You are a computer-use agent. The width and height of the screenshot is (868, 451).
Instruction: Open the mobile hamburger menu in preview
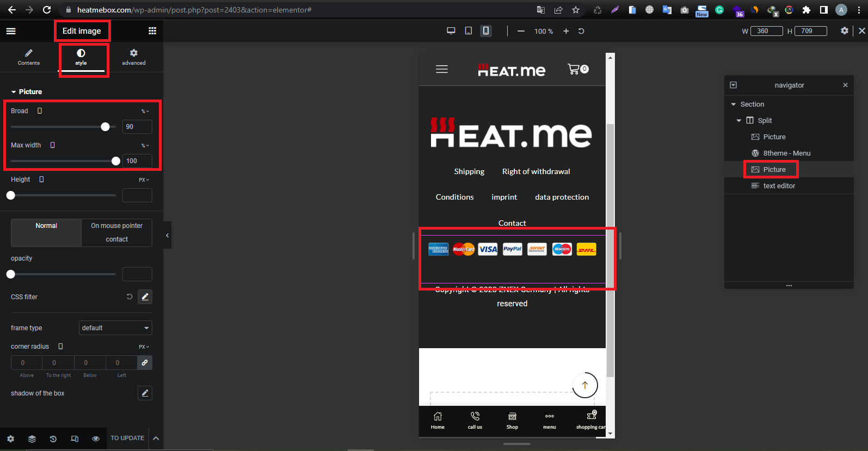[x=442, y=69]
